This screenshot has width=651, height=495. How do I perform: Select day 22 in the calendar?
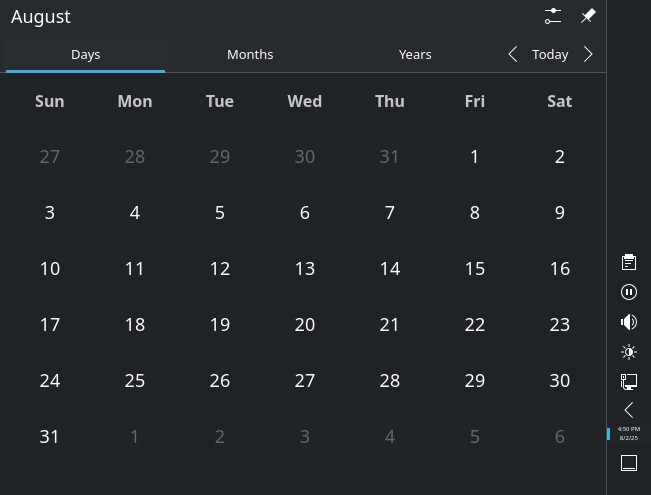coord(475,325)
